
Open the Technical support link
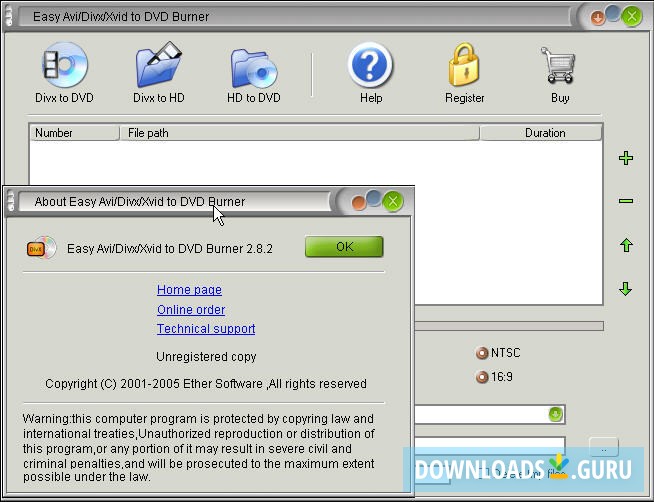tap(206, 329)
